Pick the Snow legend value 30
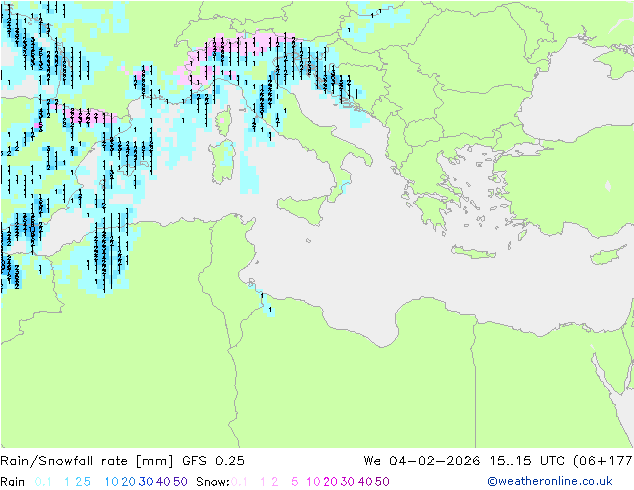The height and width of the screenshot is (490, 634). click(x=348, y=482)
